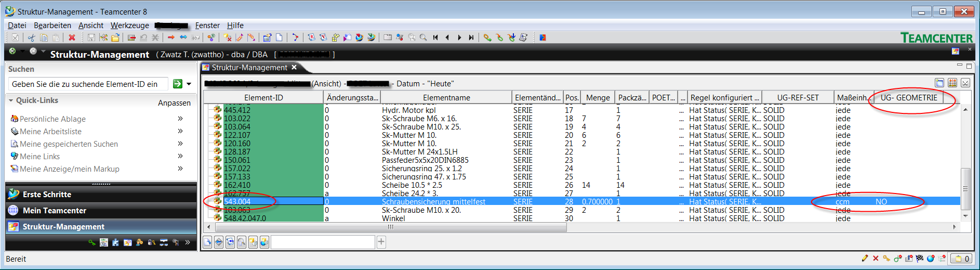This screenshot has width=980, height=270.
Task: Open the Hilfe menu
Action: (235, 25)
